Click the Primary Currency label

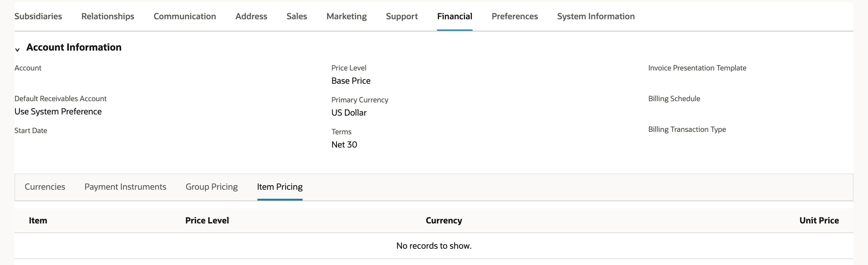[x=360, y=100]
